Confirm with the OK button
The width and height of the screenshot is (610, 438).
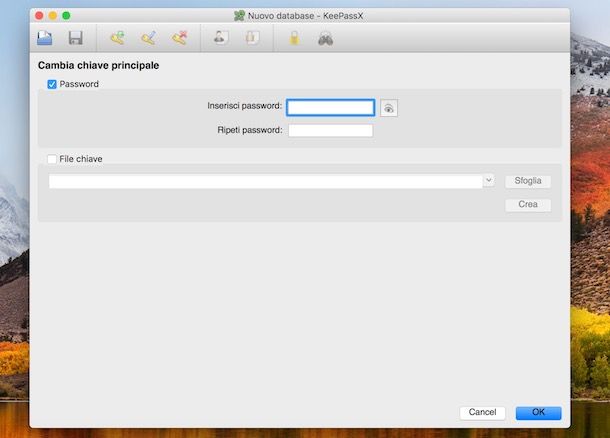click(538, 412)
